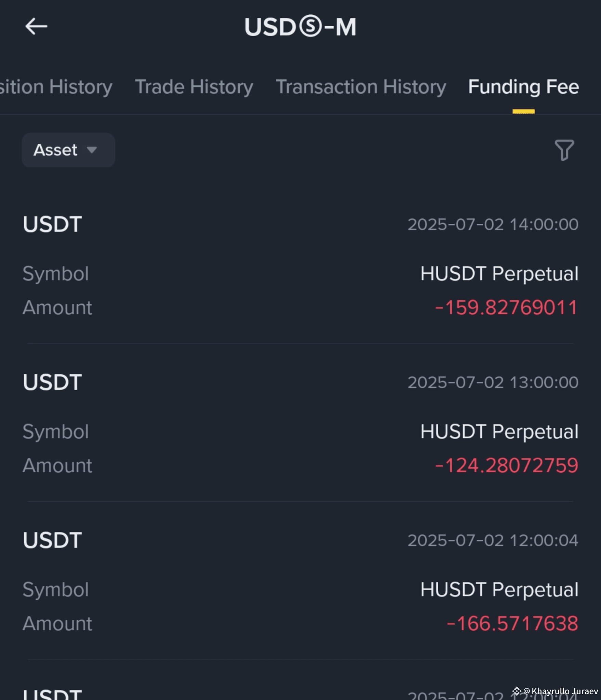Click the Khayrullo Juraev watermark logo
Screen dimensions: 601x700
(x=517, y=691)
